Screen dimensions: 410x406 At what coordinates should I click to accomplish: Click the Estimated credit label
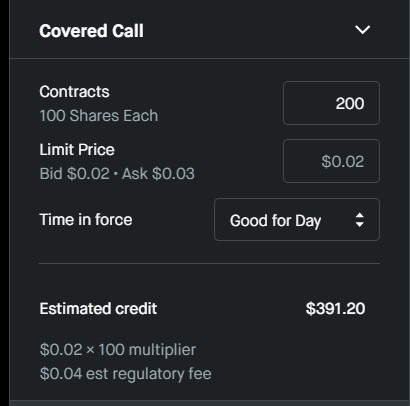point(98,309)
